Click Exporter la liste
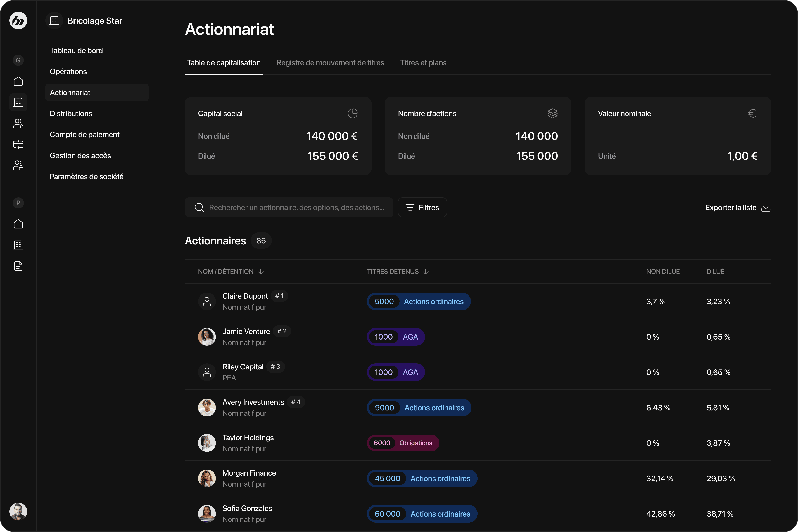798x532 pixels. click(x=737, y=207)
